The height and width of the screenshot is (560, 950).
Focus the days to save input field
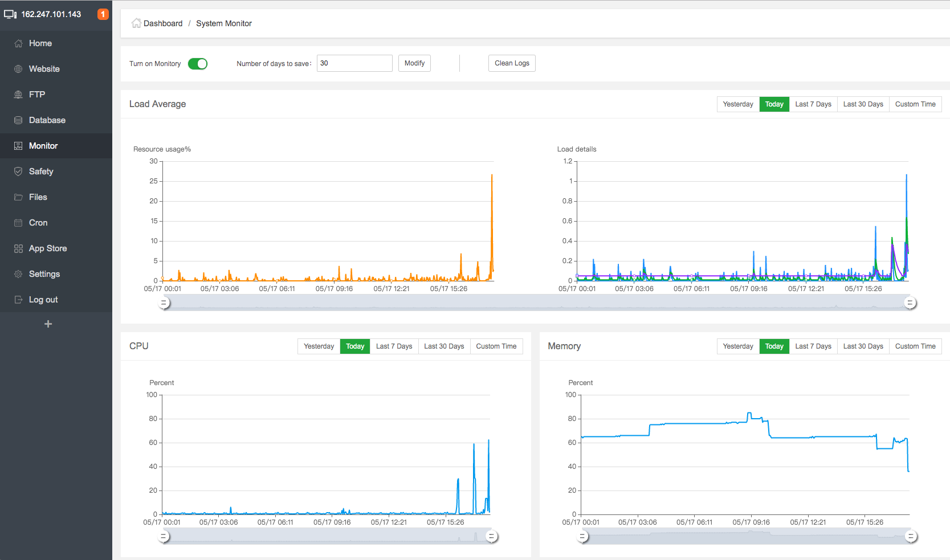click(354, 63)
